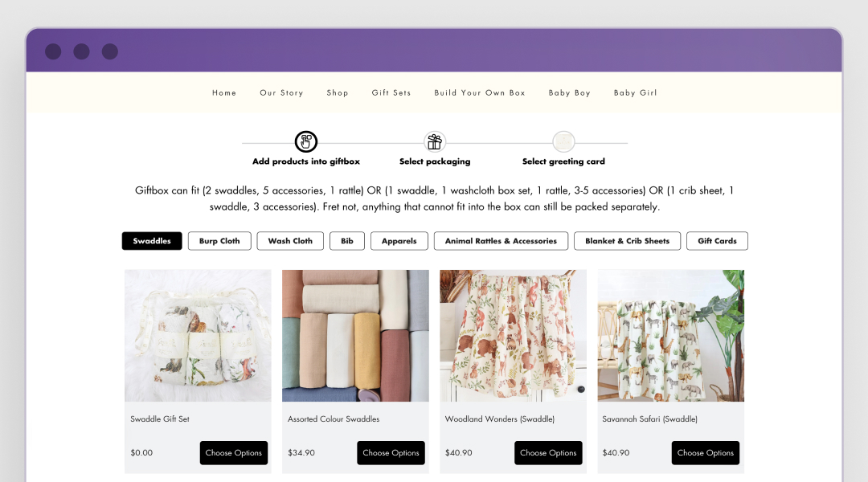Click the Swaddle Gift Set title
Viewport: 868px width, 482px height.
click(x=160, y=419)
